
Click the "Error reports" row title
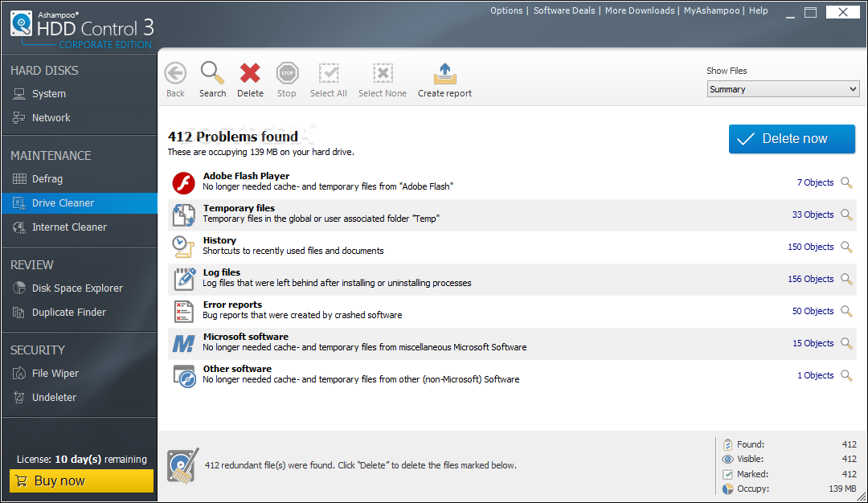[232, 305]
